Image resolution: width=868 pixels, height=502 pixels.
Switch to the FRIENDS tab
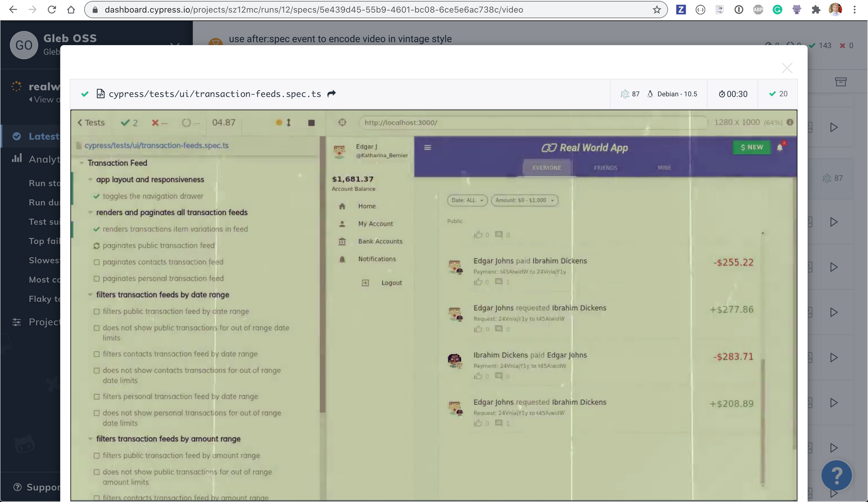click(x=605, y=168)
